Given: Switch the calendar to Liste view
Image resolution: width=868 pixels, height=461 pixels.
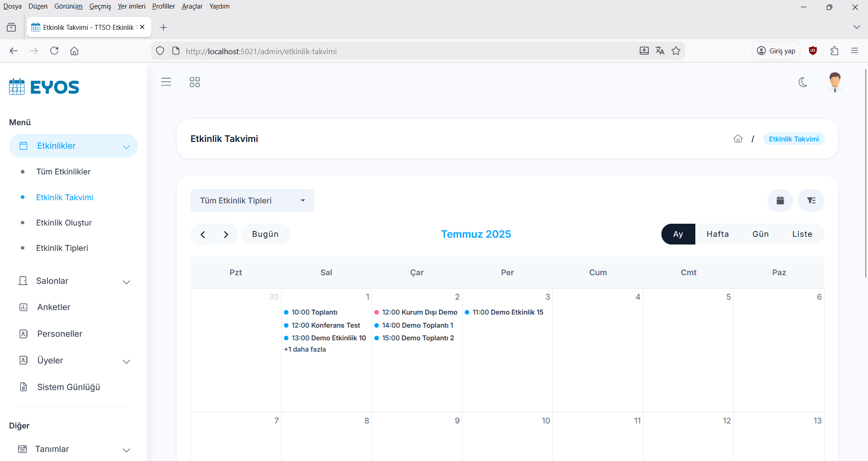Looking at the screenshot, I should 802,234.
